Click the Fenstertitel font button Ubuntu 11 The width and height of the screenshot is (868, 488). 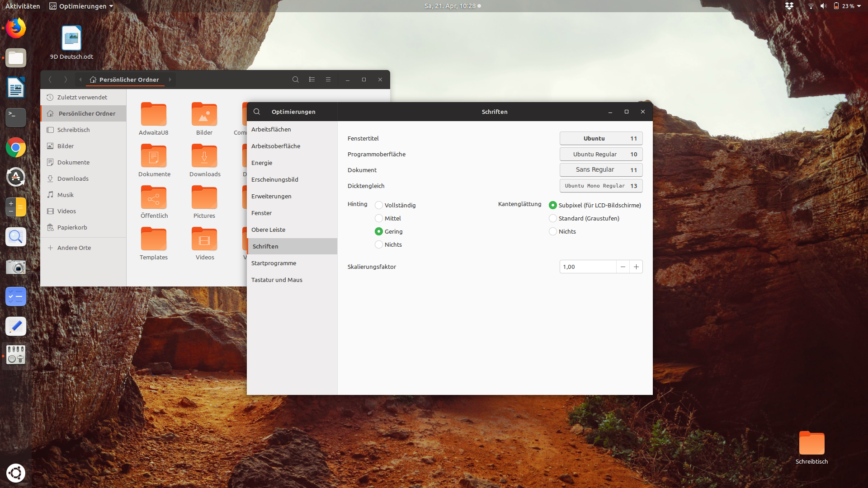coord(601,138)
